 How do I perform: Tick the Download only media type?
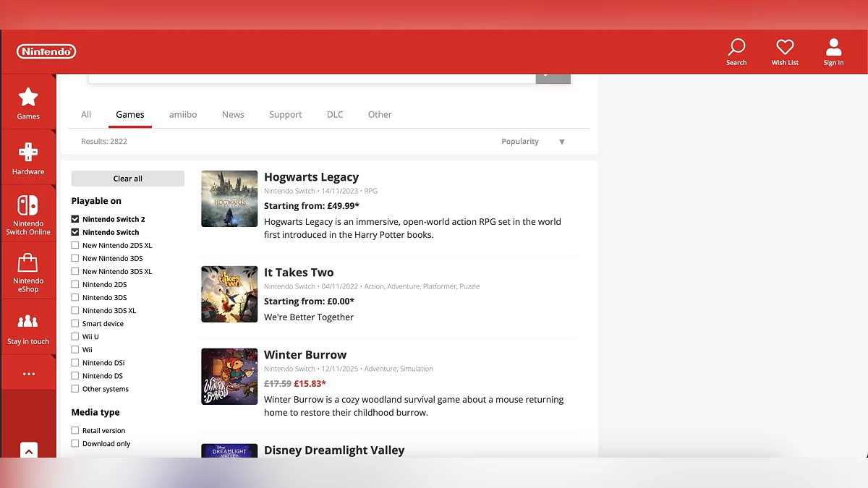click(75, 444)
